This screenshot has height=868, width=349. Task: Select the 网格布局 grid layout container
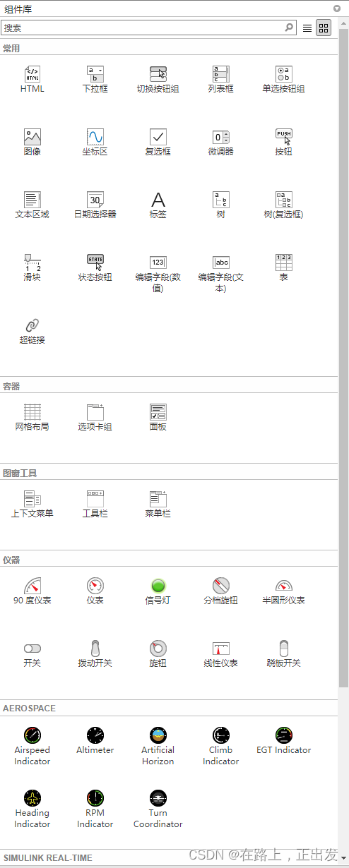coord(32,412)
